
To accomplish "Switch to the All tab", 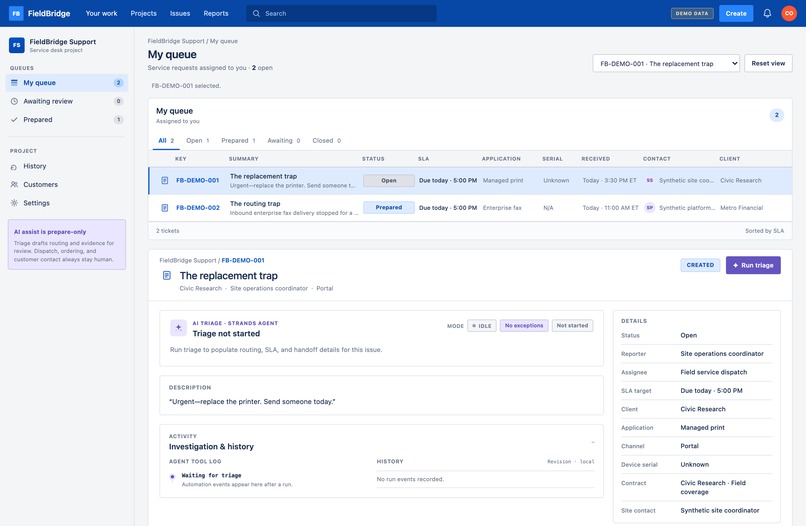I will click(166, 140).
